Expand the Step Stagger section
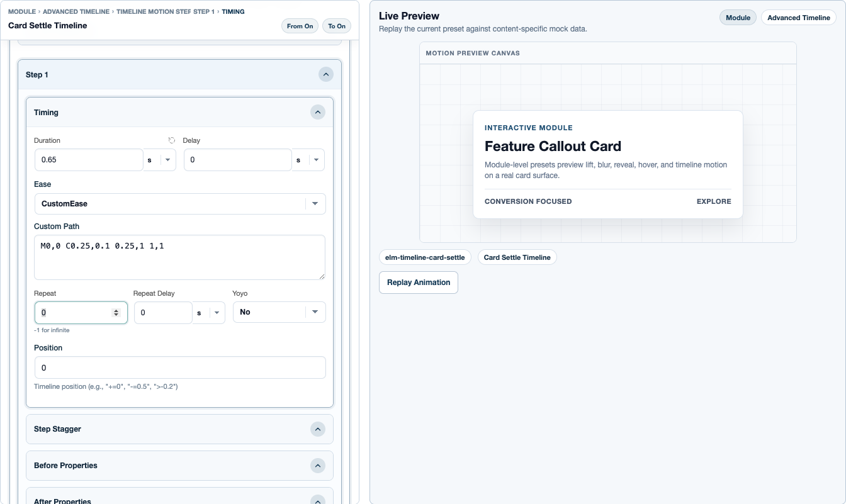The image size is (846, 504). [318, 429]
